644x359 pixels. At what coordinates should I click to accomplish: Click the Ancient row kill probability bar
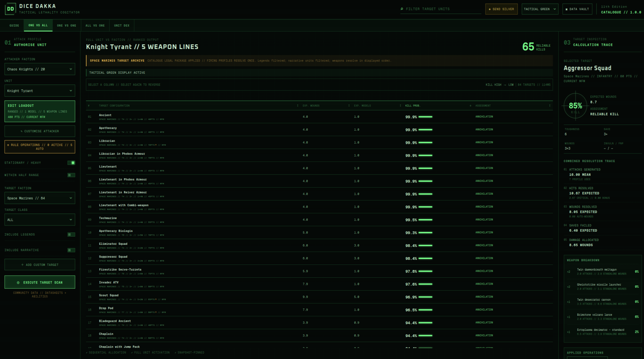click(425, 117)
